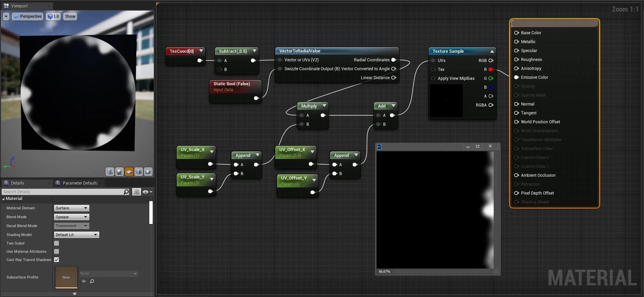Click Subsurface Profile None thumbnail
Image resolution: width=644 pixels, height=297 pixels.
coord(66,277)
